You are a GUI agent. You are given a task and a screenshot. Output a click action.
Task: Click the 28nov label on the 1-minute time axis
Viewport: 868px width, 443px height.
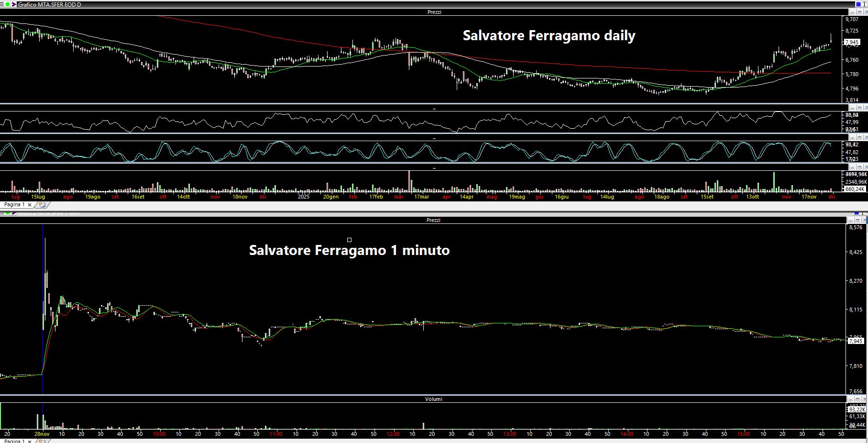point(42,434)
